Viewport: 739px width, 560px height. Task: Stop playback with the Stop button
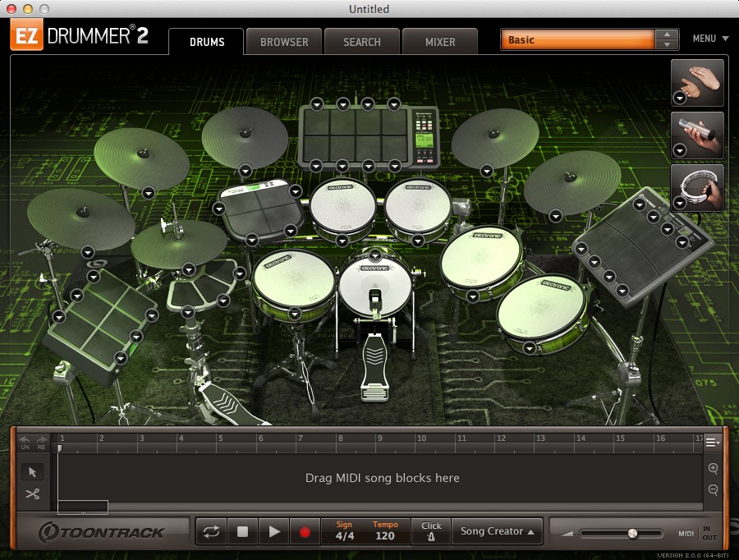[x=242, y=532]
